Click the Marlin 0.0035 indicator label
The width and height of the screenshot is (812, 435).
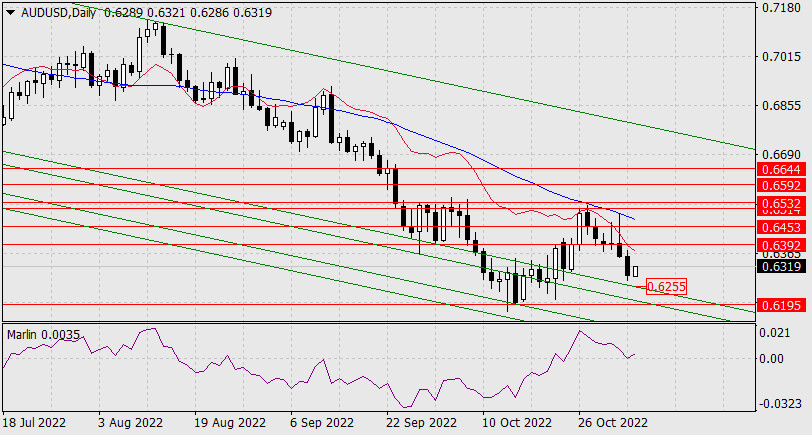coord(42,335)
